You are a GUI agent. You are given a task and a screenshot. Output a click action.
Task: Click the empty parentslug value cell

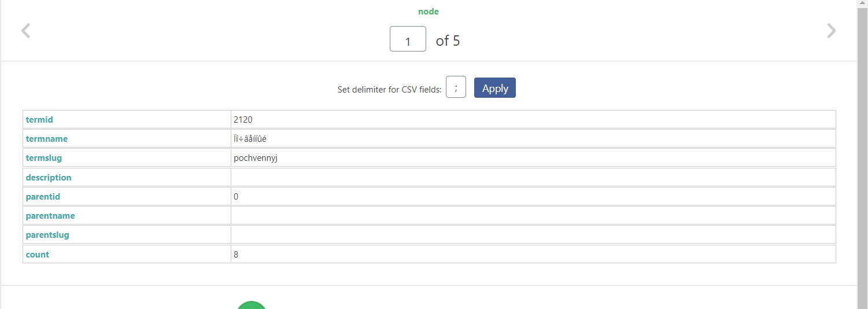(533, 235)
